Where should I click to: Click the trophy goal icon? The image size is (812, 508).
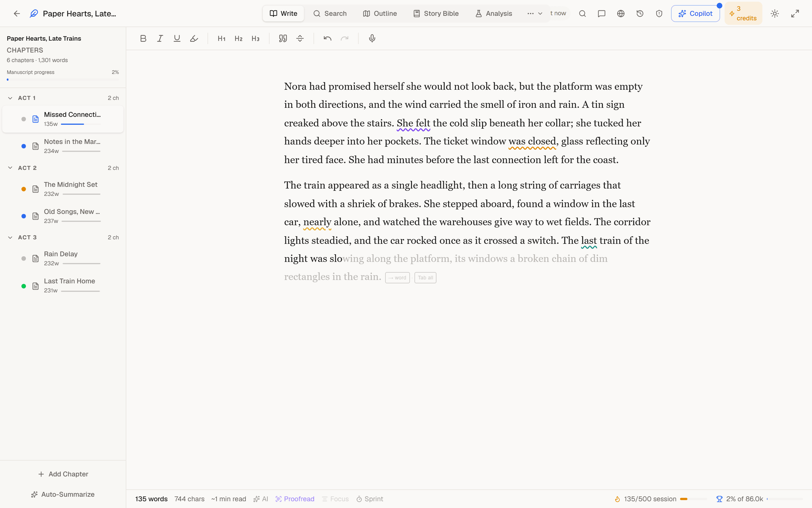tap(720, 499)
